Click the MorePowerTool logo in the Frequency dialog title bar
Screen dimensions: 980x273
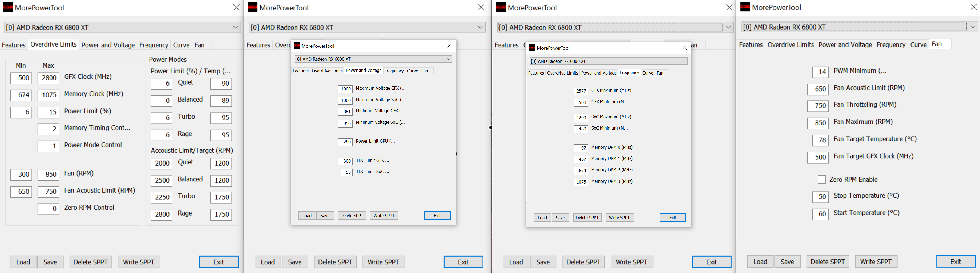click(x=532, y=48)
